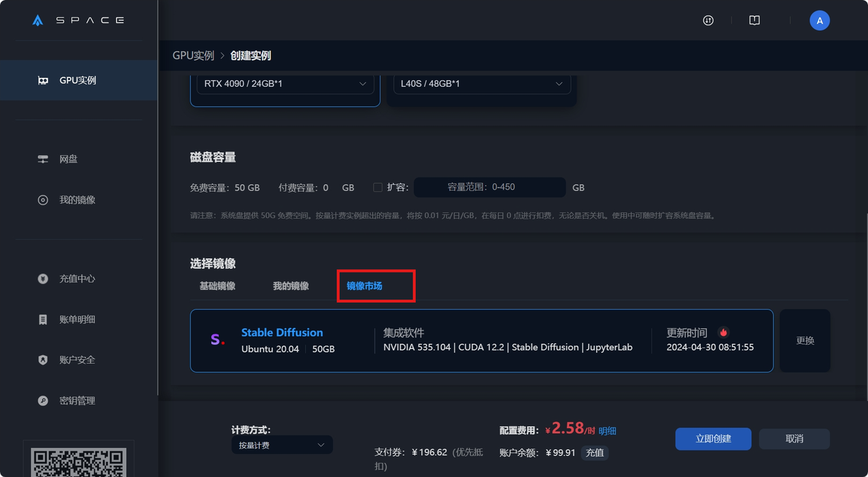Click the 立即创建 button

[713, 439]
